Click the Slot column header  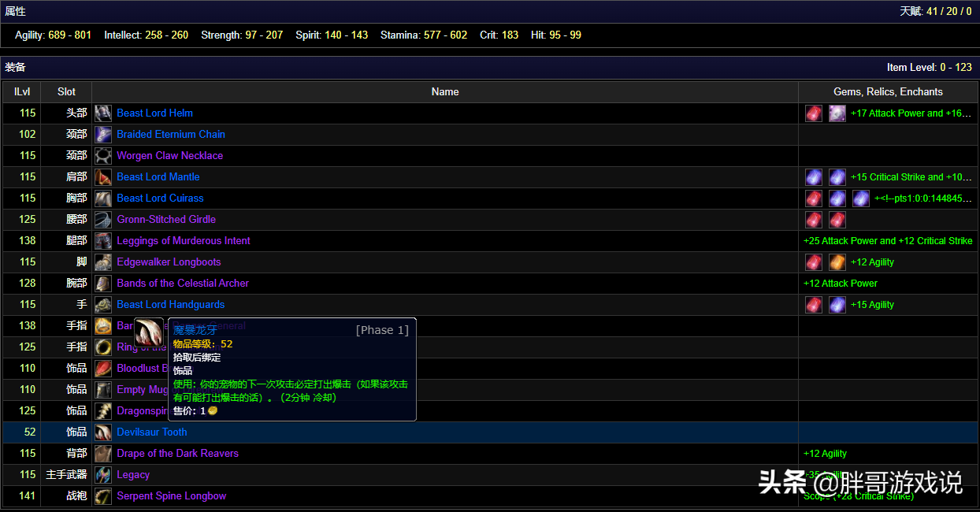tap(67, 92)
